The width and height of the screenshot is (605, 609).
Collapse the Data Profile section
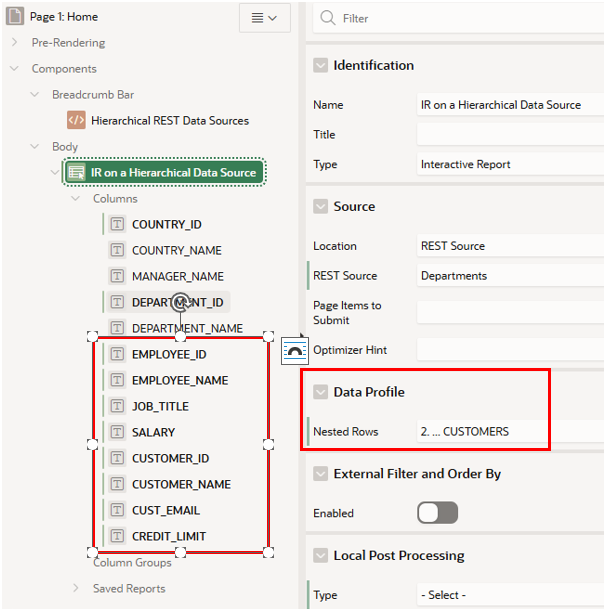tap(321, 392)
